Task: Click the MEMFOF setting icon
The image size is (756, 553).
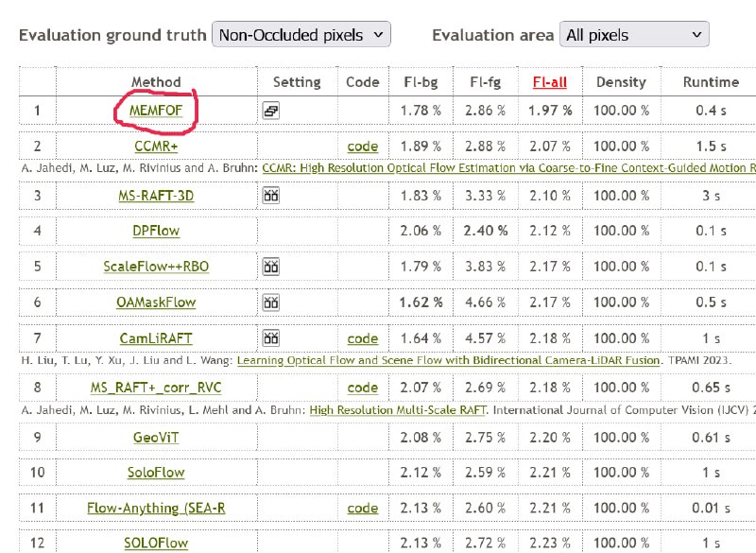Action: [x=271, y=111]
